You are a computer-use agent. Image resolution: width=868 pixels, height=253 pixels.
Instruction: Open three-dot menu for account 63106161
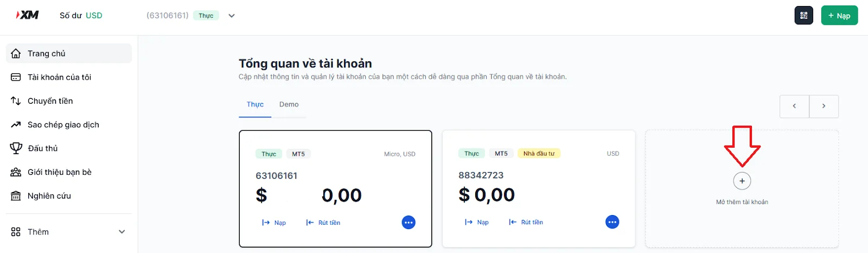[x=409, y=223]
